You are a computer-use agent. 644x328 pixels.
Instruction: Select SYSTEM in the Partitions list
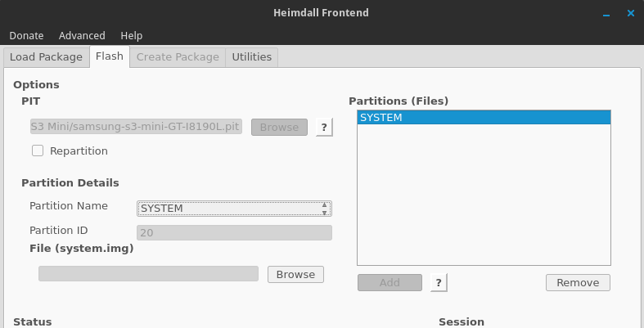pyautogui.click(x=484, y=117)
